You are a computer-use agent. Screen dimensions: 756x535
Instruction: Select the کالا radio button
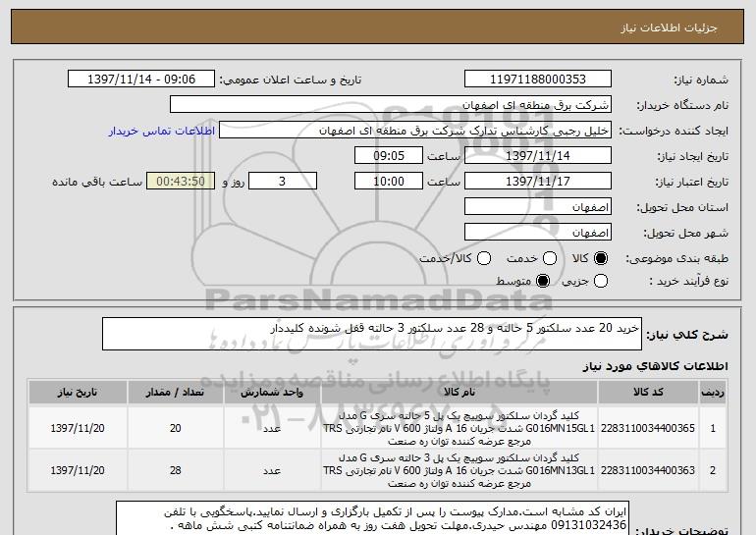tap(601, 258)
